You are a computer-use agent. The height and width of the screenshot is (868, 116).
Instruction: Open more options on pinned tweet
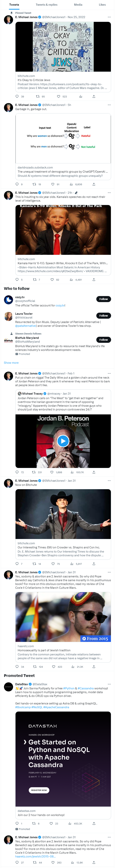(109, 17)
